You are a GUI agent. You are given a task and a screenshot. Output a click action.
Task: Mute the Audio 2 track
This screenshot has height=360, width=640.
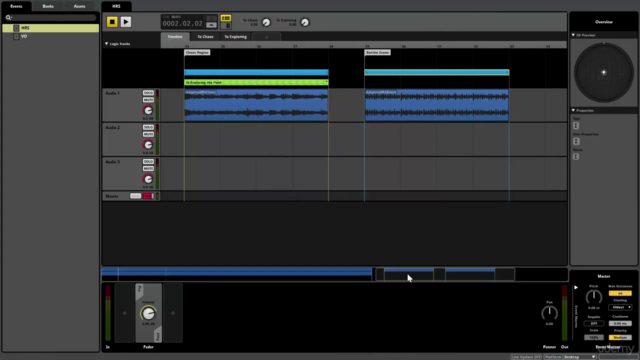pos(148,134)
